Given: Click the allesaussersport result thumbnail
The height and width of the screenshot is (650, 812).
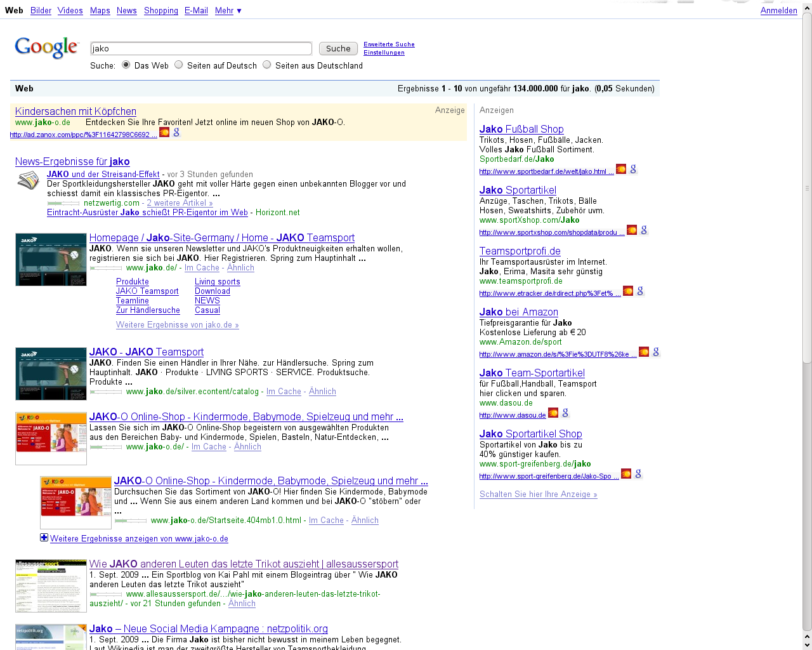Looking at the screenshot, I should coord(51,586).
